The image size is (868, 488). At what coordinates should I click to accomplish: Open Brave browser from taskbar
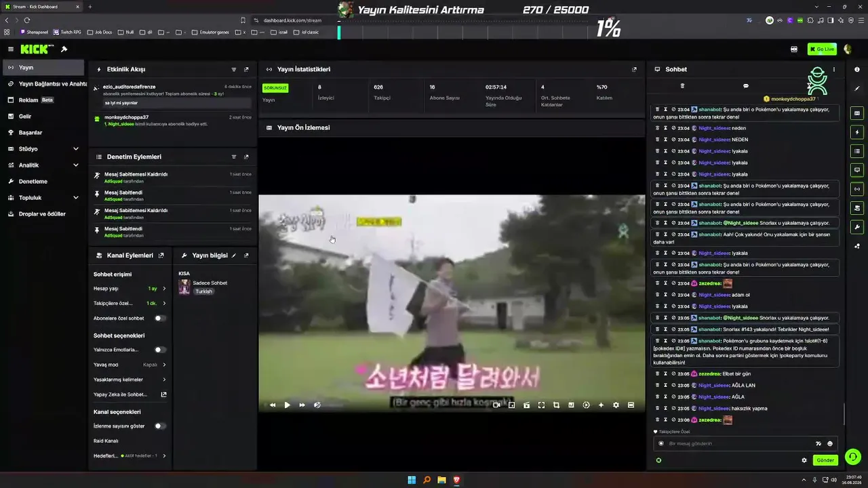click(x=456, y=481)
